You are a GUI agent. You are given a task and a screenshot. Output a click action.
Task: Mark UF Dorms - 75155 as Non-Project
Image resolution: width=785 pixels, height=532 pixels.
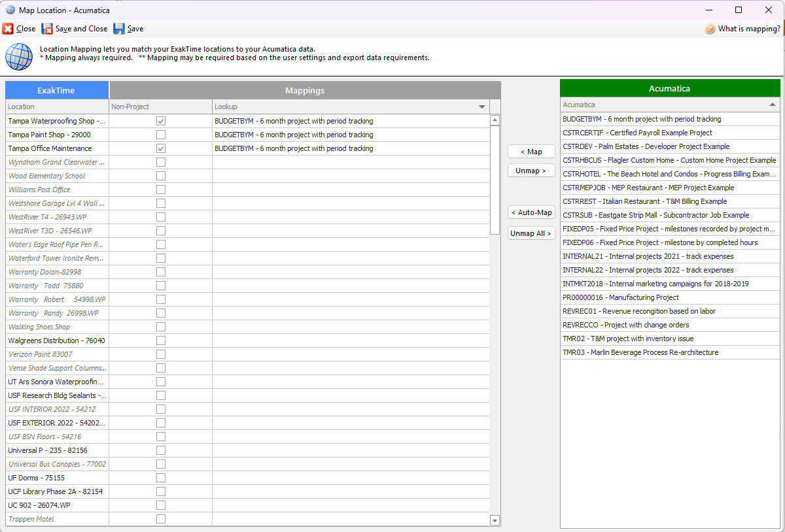click(x=161, y=478)
